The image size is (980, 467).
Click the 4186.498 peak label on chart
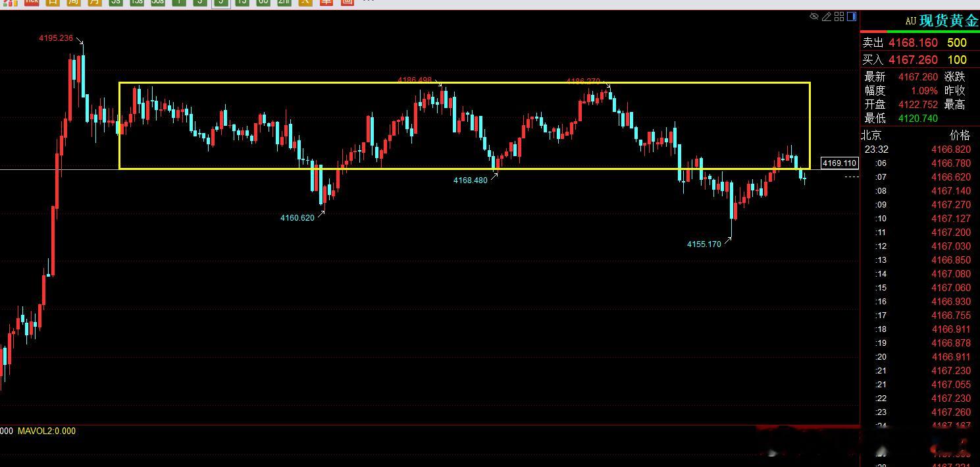coord(415,80)
